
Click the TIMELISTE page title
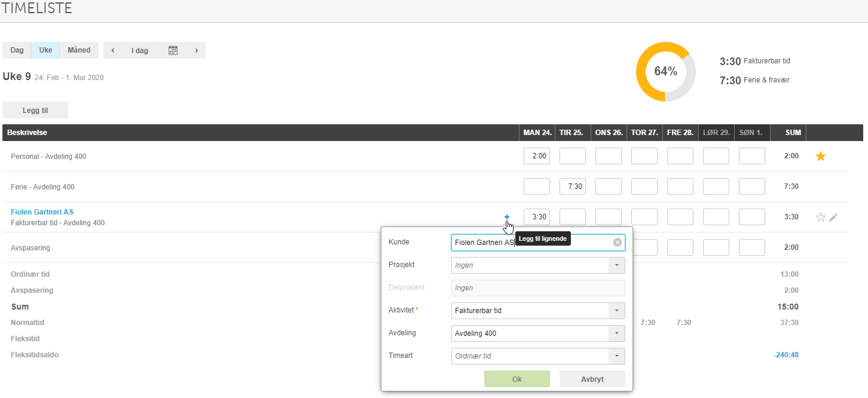tap(37, 8)
